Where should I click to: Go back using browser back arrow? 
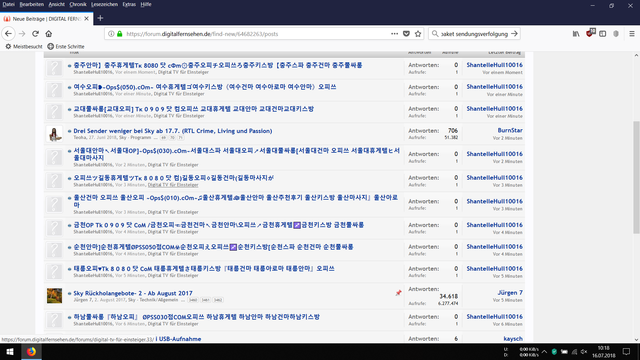pyautogui.click(x=9, y=34)
